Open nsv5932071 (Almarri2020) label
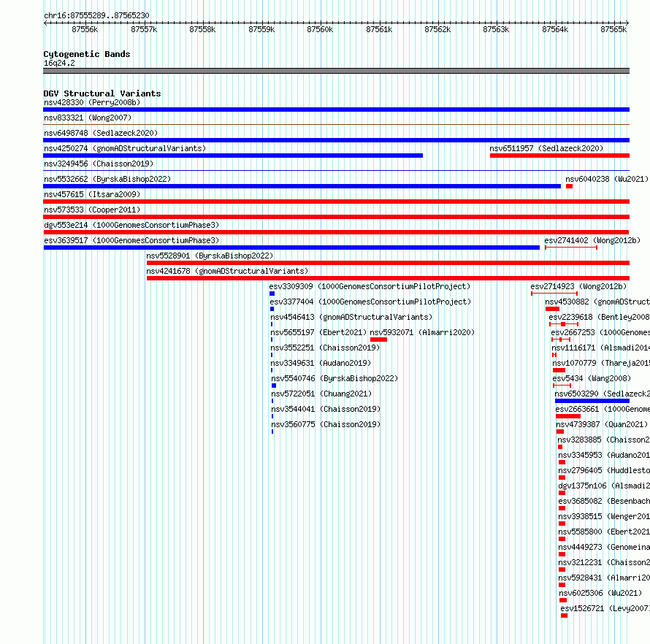The image size is (650, 644). point(422,332)
